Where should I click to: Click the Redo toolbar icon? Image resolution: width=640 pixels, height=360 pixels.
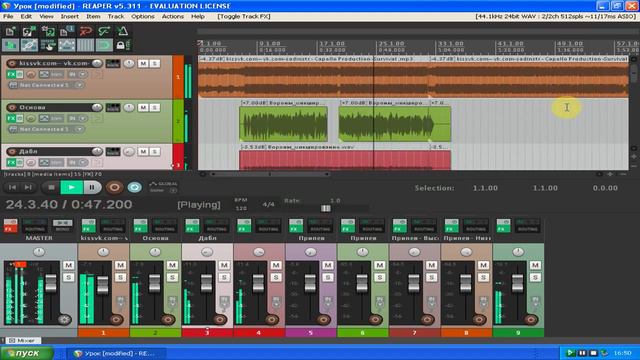tap(104, 31)
